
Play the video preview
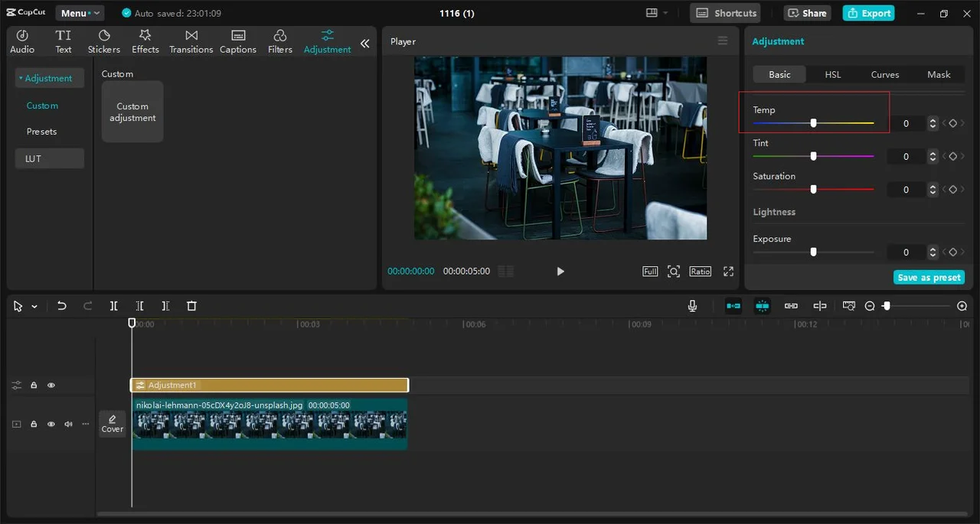560,272
